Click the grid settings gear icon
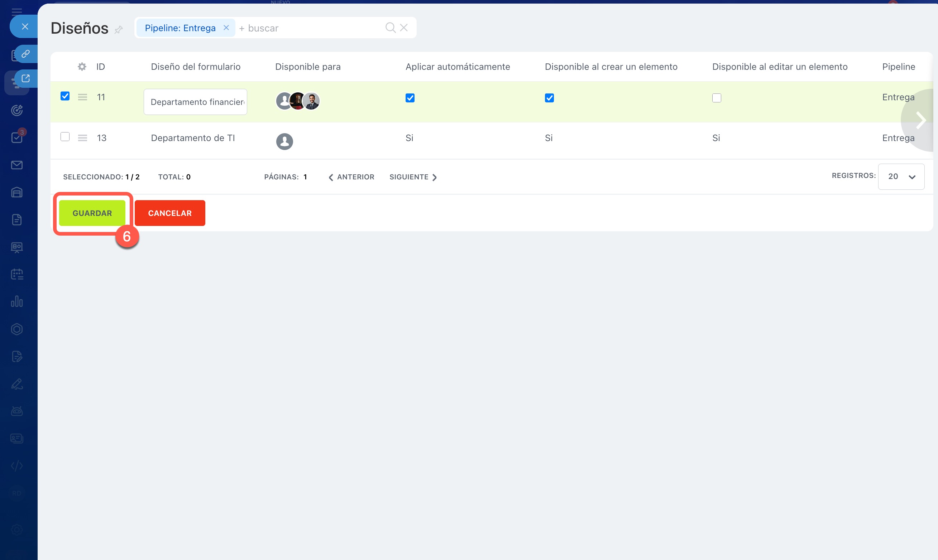Image resolution: width=938 pixels, height=560 pixels. point(82,67)
